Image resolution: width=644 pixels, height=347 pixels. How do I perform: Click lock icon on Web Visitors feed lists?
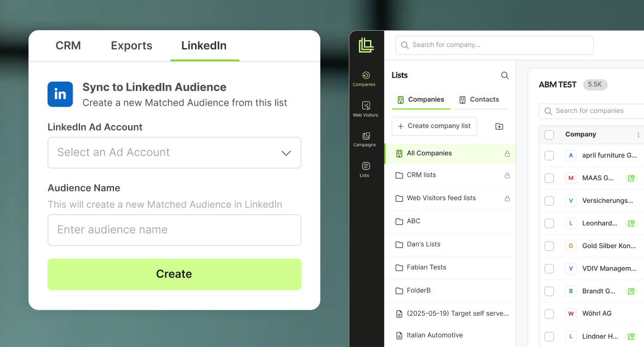pos(507,198)
